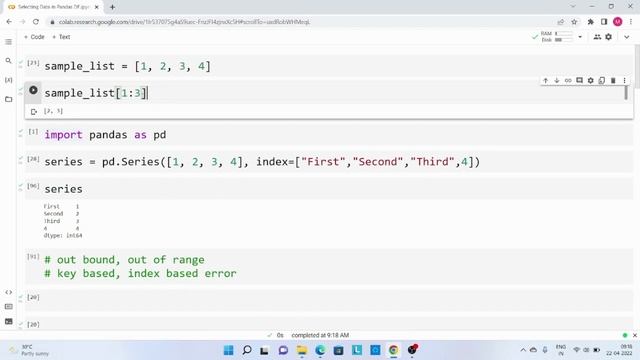
Task: Click the address bar URL
Action: [x=184, y=22]
